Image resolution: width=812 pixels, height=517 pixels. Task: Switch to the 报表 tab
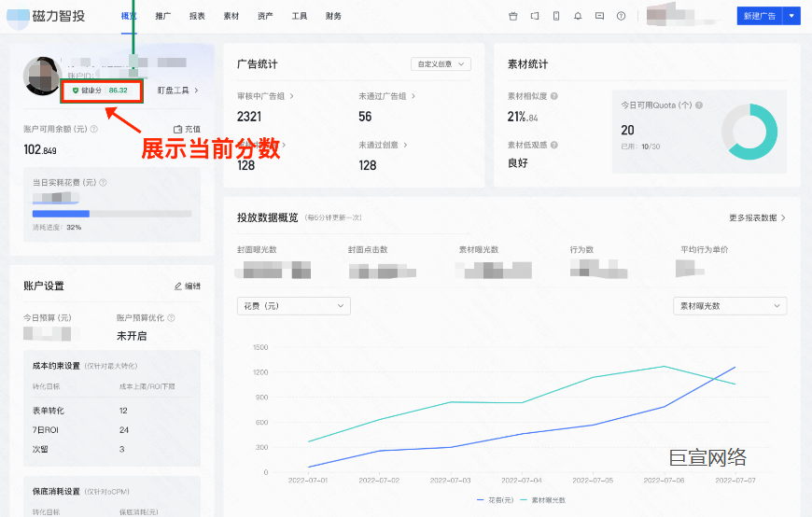pyautogui.click(x=197, y=16)
